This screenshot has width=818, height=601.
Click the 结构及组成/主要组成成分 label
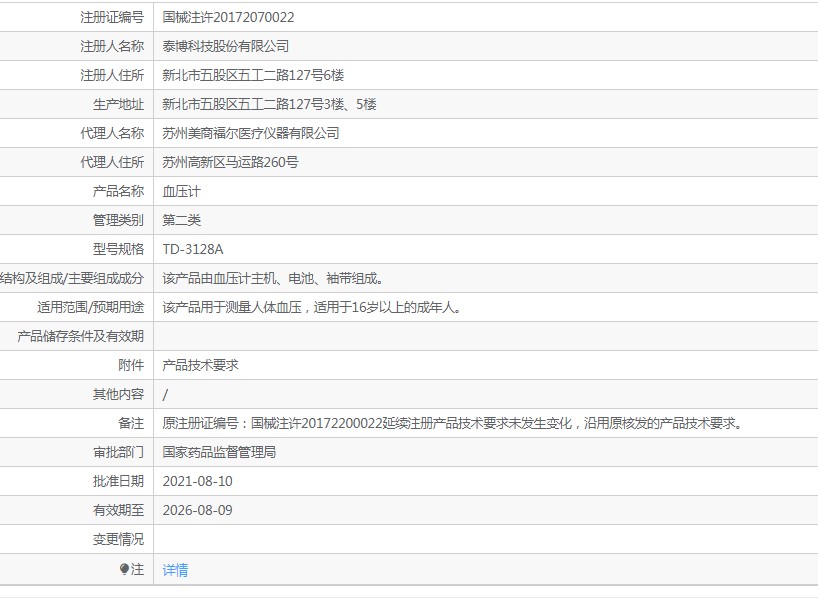(72, 279)
